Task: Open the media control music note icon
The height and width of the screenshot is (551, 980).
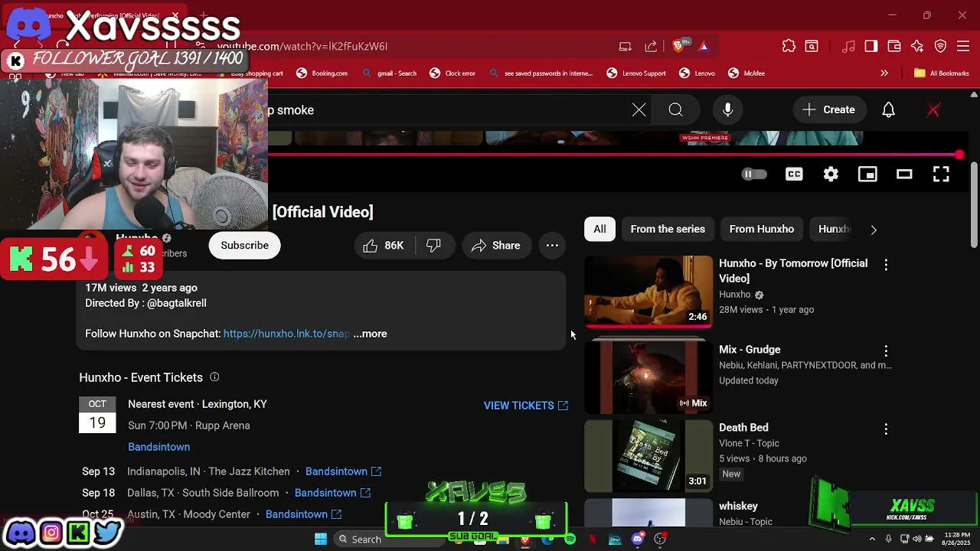Action: 848,46
